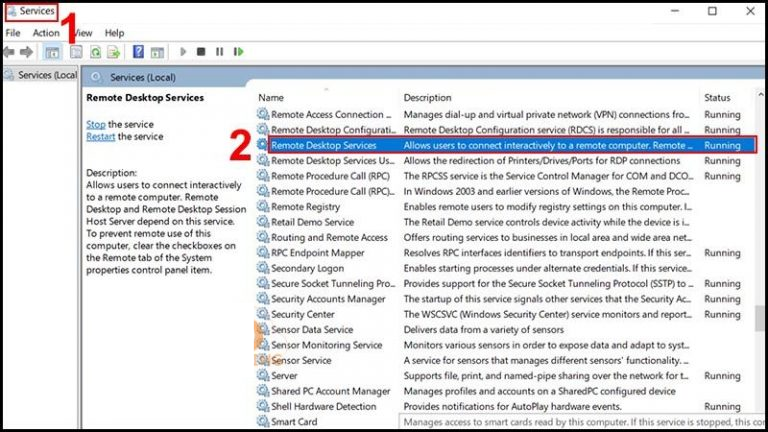
Task: Click the Start Service play icon
Action: (183, 51)
